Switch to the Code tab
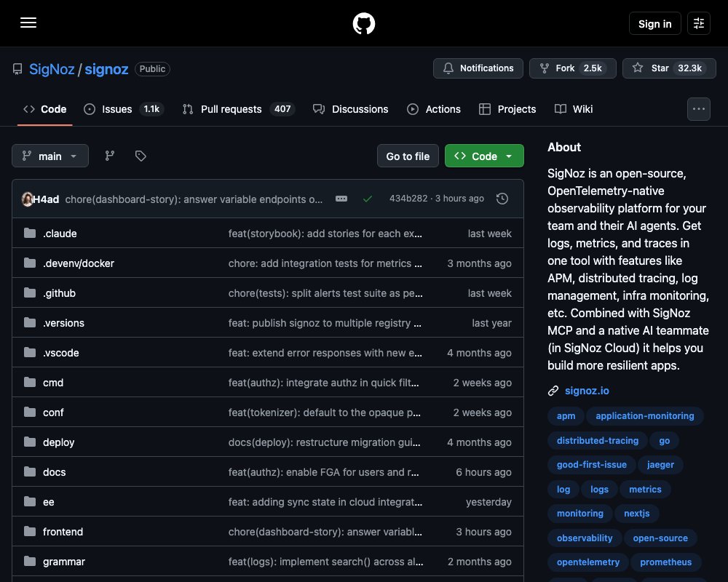Viewport: 728px width, 582px height. (x=45, y=109)
